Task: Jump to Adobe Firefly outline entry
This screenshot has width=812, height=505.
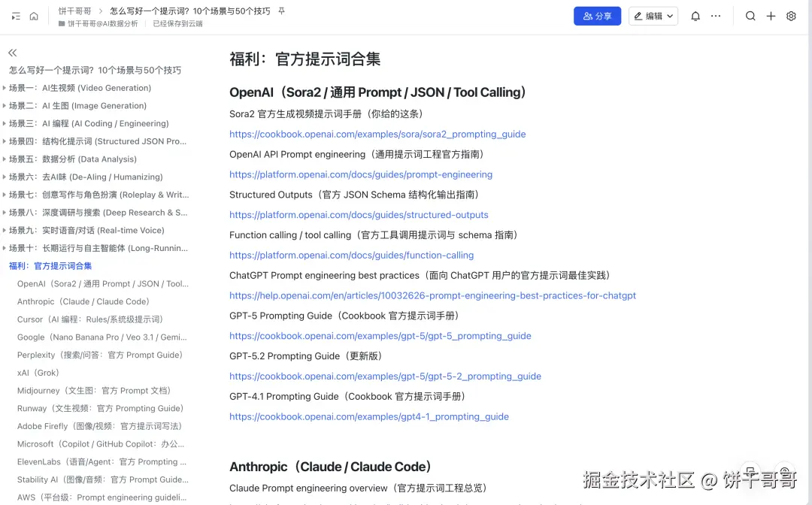Action: click(x=99, y=426)
